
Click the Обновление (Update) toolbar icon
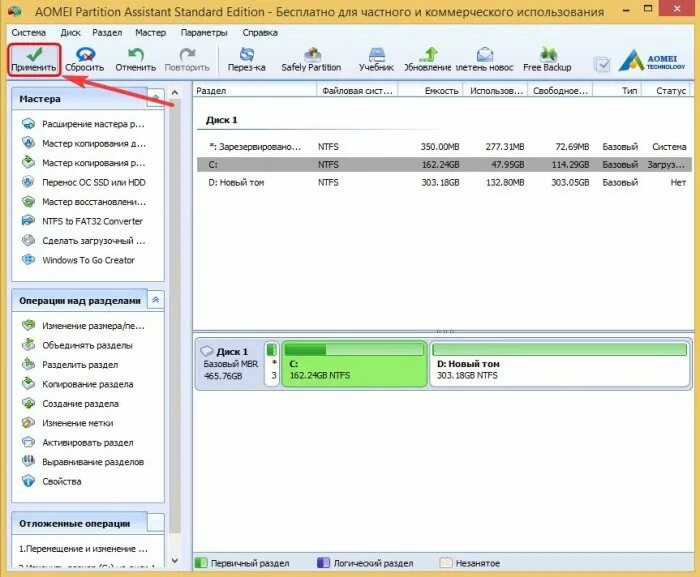coord(428,60)
